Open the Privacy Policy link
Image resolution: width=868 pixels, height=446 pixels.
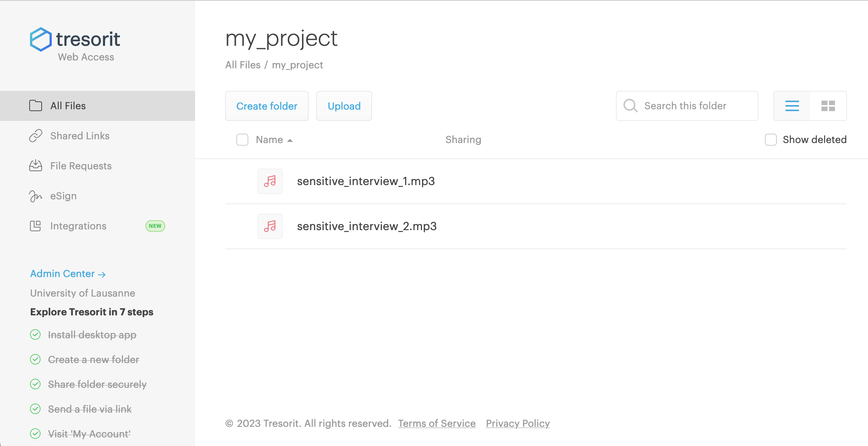[x=518, y=423]
